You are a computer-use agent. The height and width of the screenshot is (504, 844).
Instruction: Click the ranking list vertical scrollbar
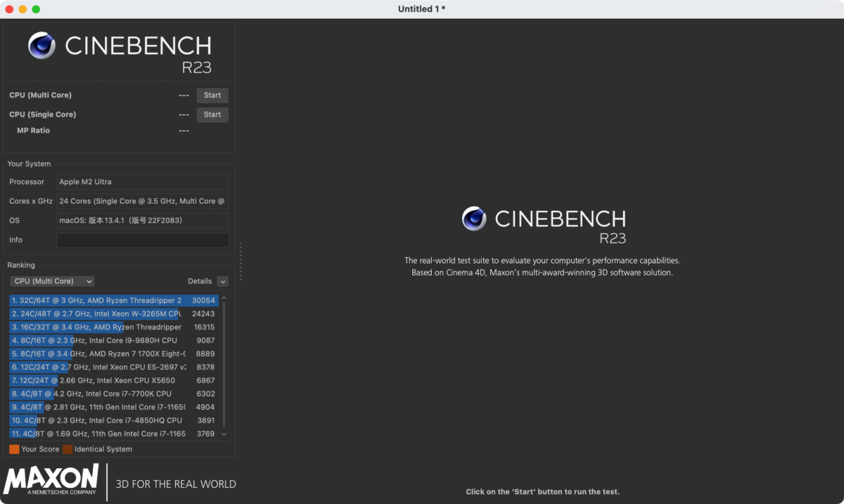pyautogui.click(x=224, y=366)
